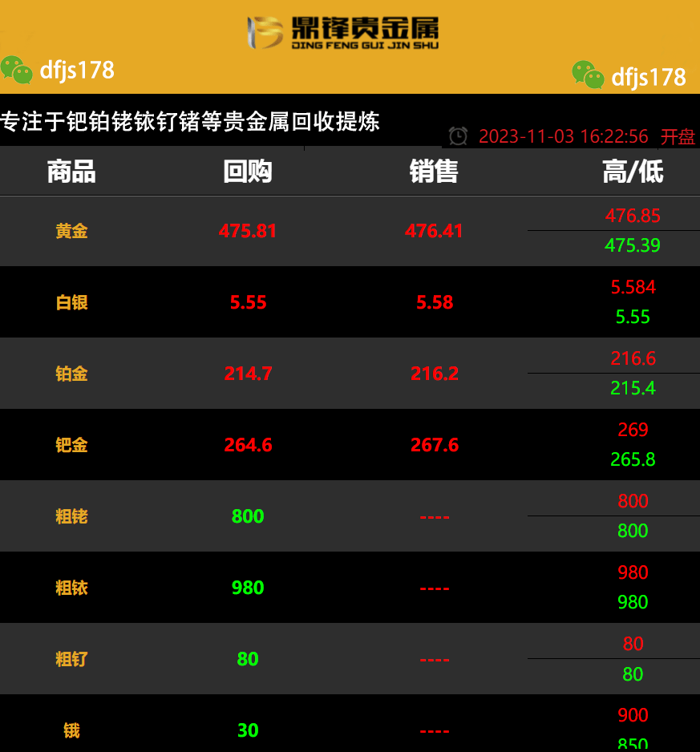Click the Ding Feng gold logo icon
The image size is (700, 752).
tap(265, 33)
